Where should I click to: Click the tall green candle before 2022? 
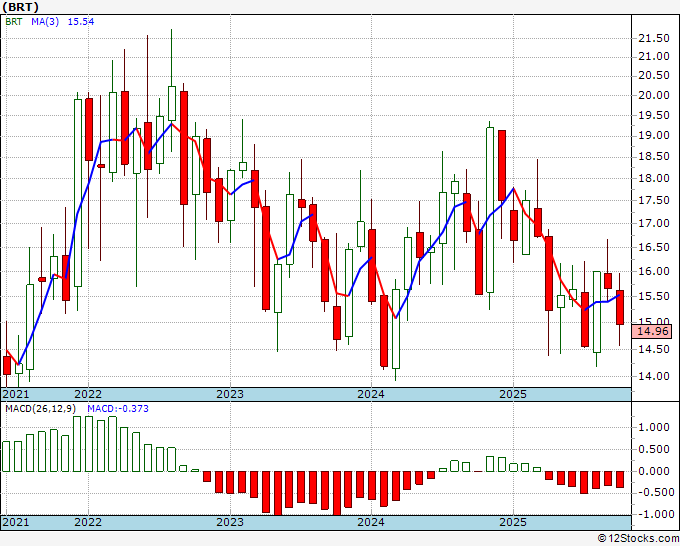pos(78,193)
